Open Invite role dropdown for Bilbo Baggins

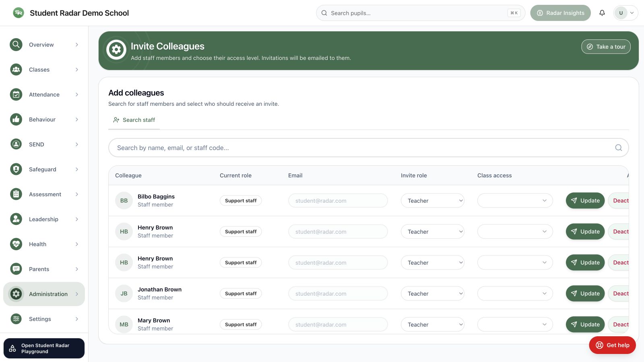pyautogui.click(x=433, y=201)
